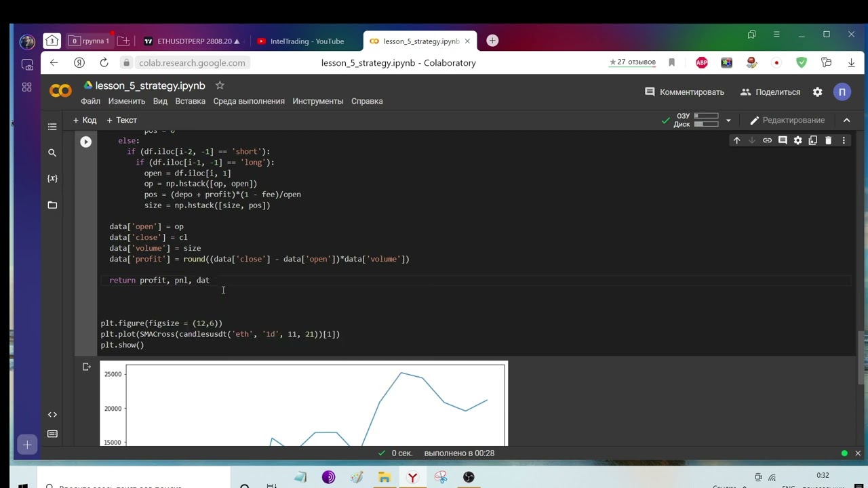The image size is (868, 488).
Task: Click the Комментировать button
Action: pos(684,92)
